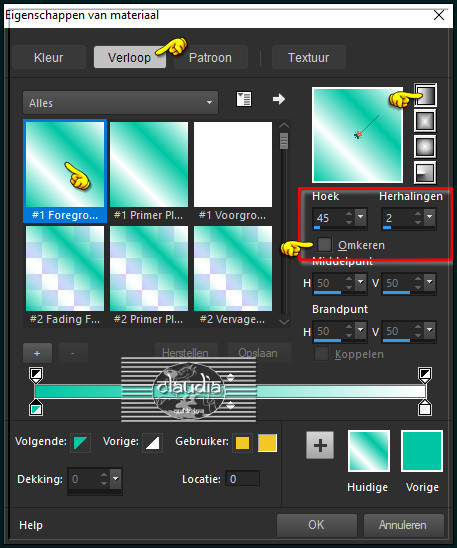
Task: Open the Brandpunt H dropdown arrow
Action: pyautogui.click(x=361, y=330)
